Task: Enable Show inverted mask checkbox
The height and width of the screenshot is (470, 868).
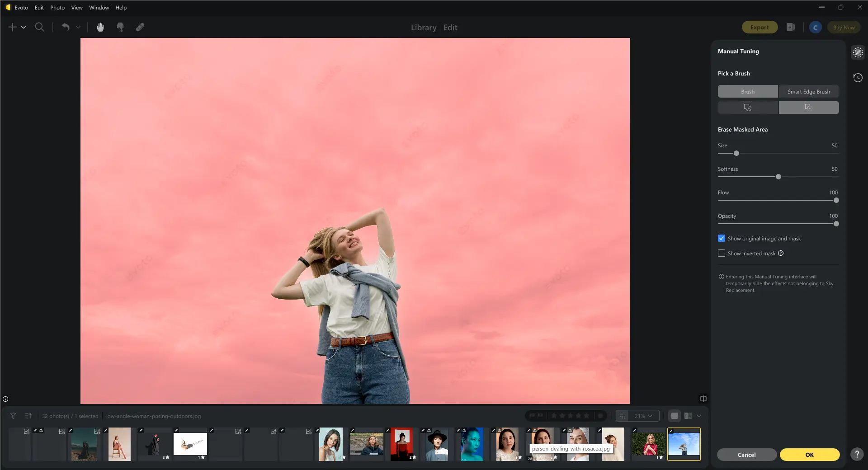Action: pyautogui.click(x=722, y=253)
